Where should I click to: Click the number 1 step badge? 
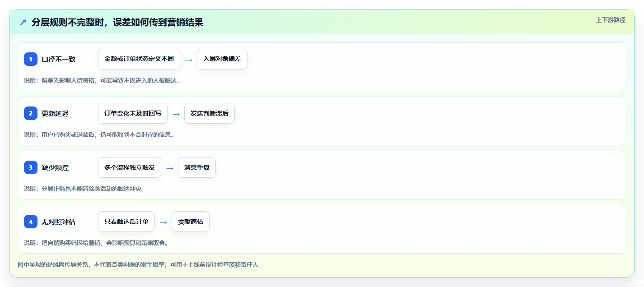click(x=31, y=59)
